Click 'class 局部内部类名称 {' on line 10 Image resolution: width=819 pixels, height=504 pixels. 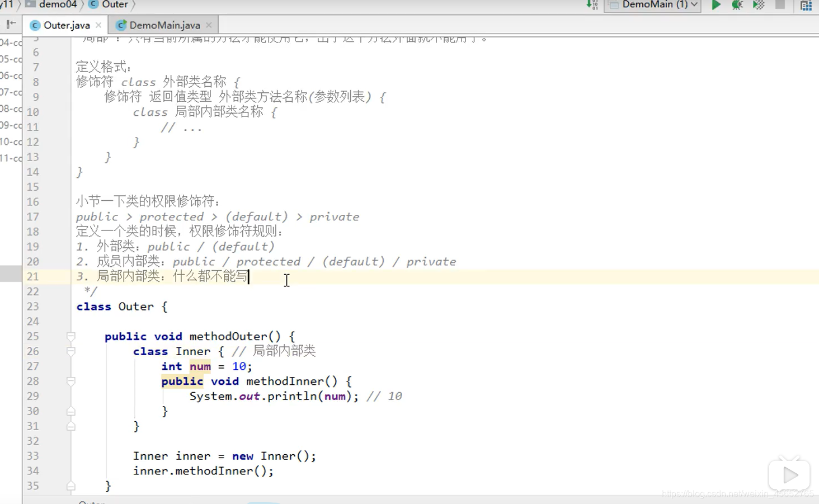pos(205,112)
